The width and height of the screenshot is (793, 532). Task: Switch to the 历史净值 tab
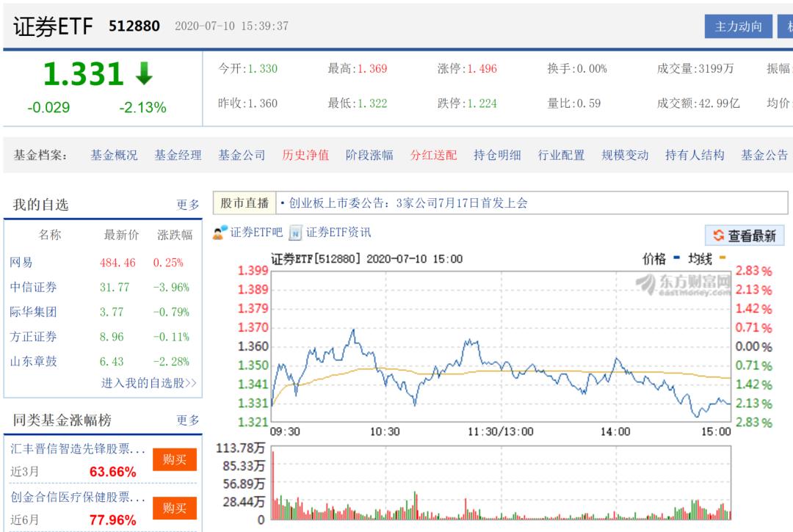coord(305,154)
